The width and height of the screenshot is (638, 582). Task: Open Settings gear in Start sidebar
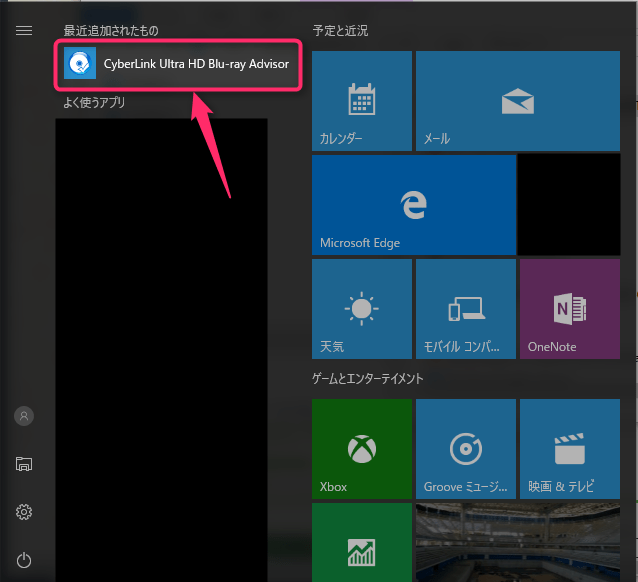[24, 512]
